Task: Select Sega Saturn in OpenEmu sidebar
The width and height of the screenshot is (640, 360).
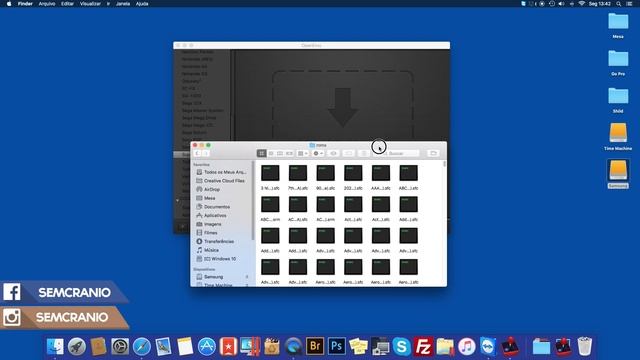Action: point(194,133)
